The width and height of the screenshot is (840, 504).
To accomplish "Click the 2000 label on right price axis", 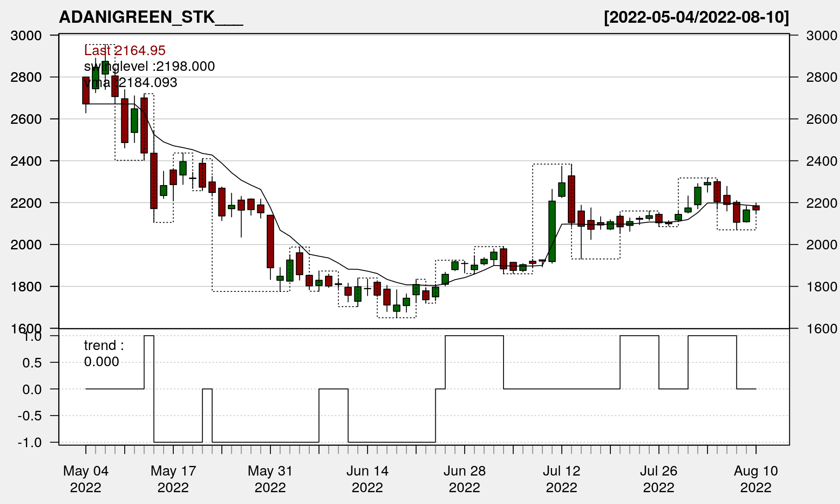I will [822, 245].
